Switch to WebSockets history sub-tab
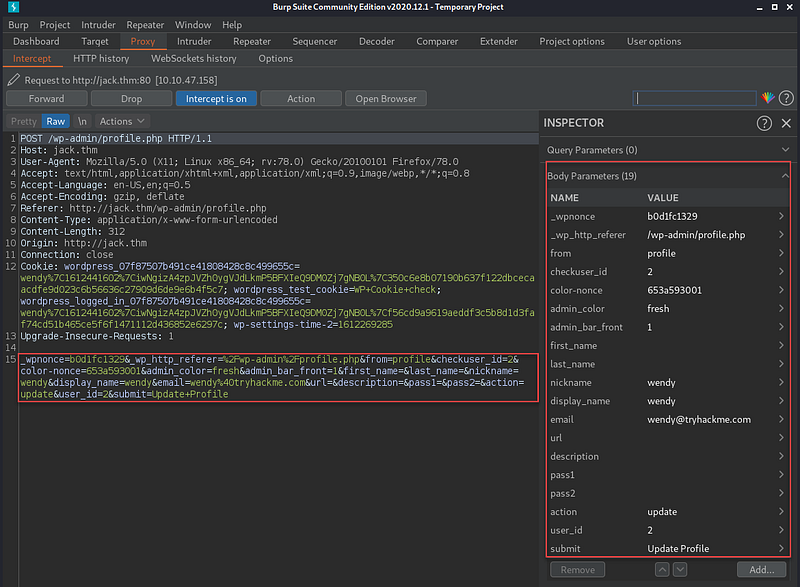The height and width of the screenshot is (587, 800). tap(194, 59)
